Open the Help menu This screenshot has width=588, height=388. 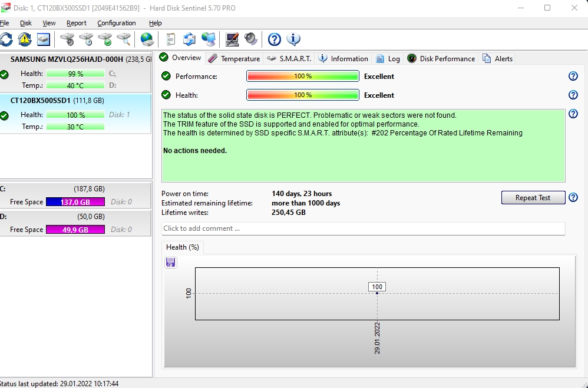pos(156,23)
